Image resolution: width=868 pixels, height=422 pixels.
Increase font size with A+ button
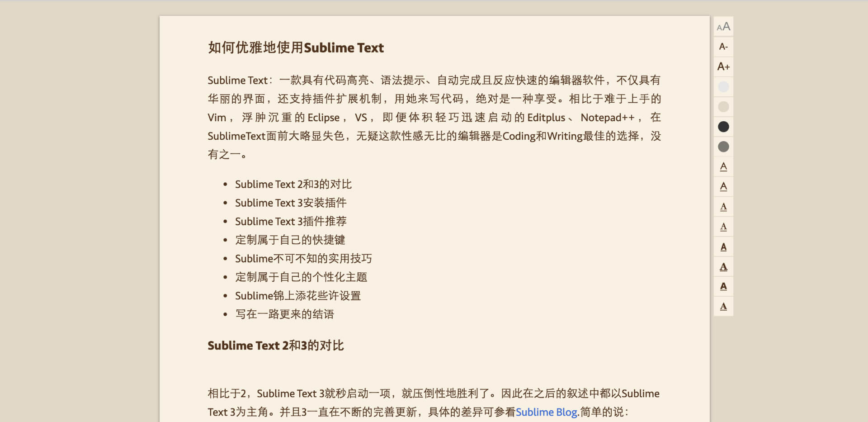(x=723, y=66)
